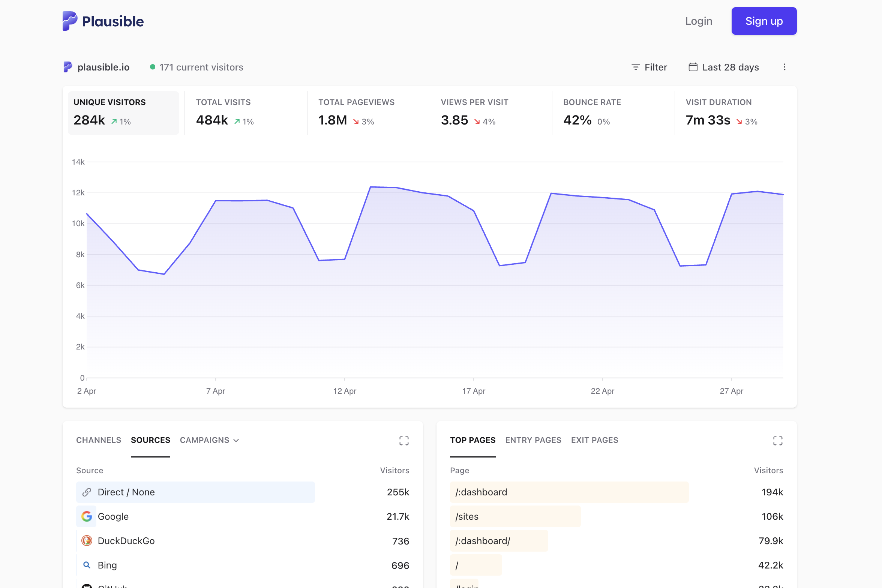The image size is (882, 588).
Task: Click the 736 visitors value
Action: tap(400, 541)
